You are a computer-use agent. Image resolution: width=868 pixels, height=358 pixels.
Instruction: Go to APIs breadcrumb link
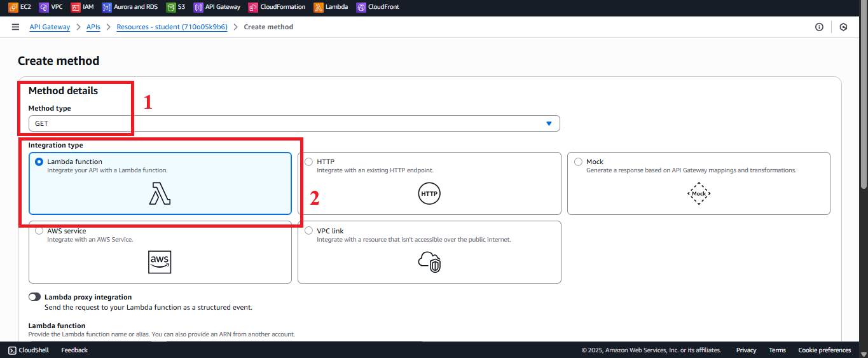93,27
